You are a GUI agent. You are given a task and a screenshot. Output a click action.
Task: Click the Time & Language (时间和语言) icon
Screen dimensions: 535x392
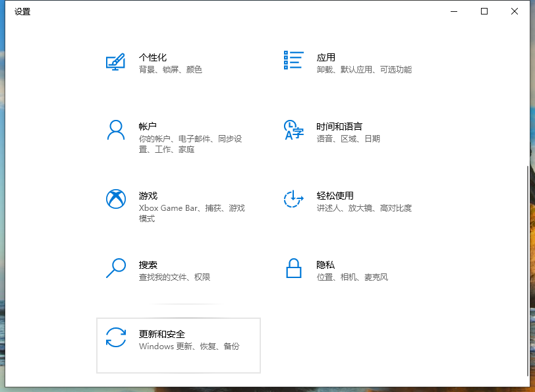(293, 130)
